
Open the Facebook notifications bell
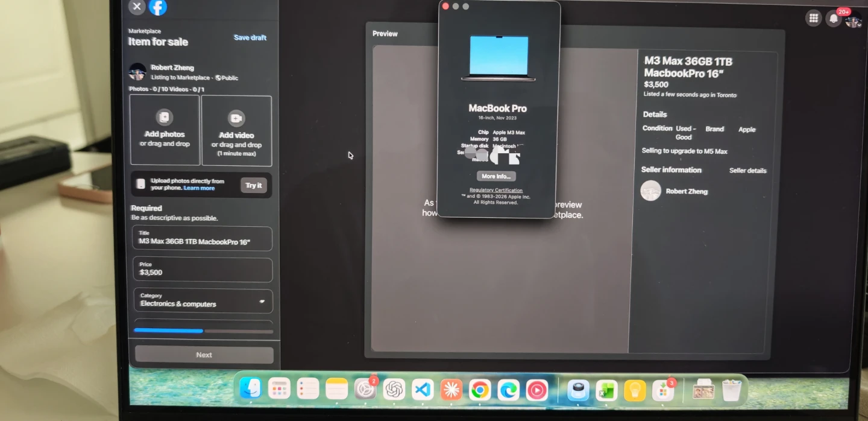click(834, 18)
